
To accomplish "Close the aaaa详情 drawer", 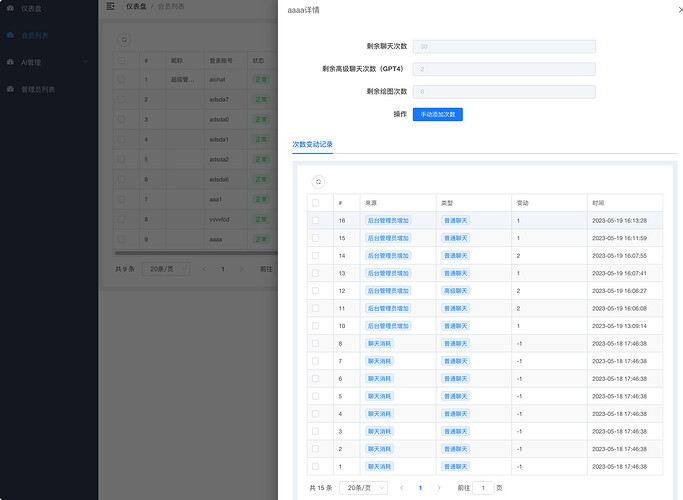I will pos(680,10).
